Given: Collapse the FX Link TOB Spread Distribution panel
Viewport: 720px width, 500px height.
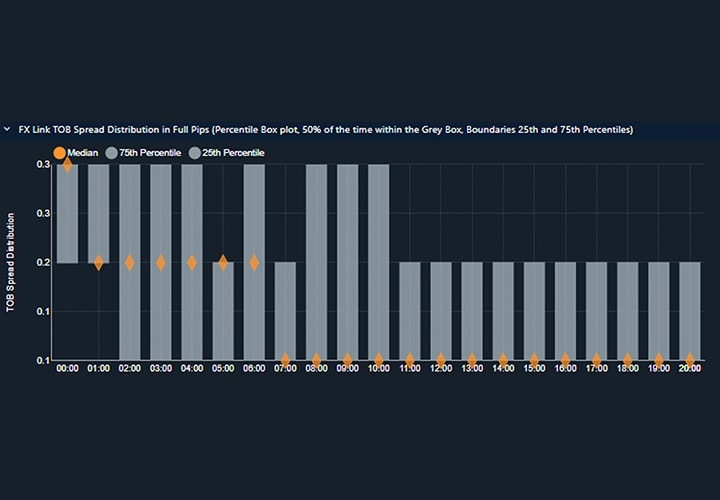Looking at the screenshot, I should pos(7,130).
